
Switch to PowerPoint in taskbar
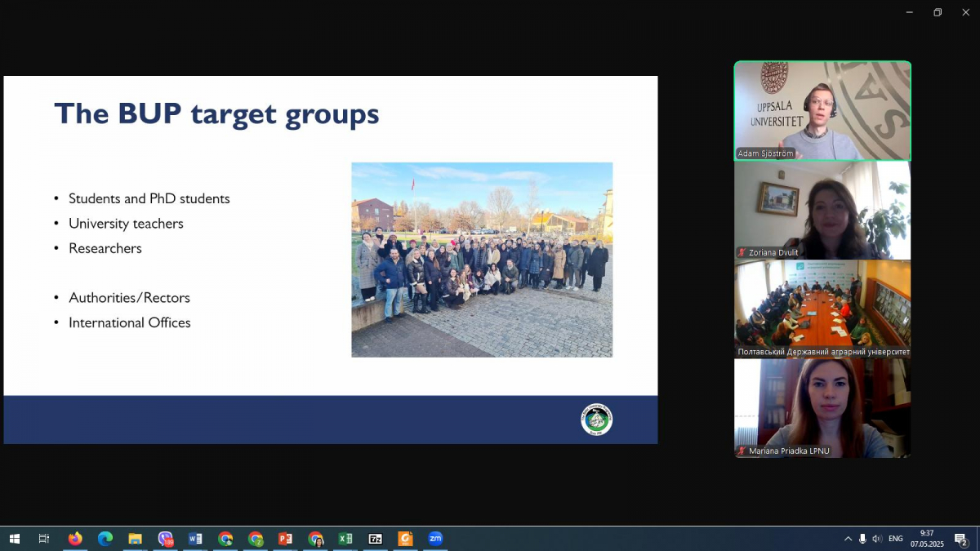[285, 539]
